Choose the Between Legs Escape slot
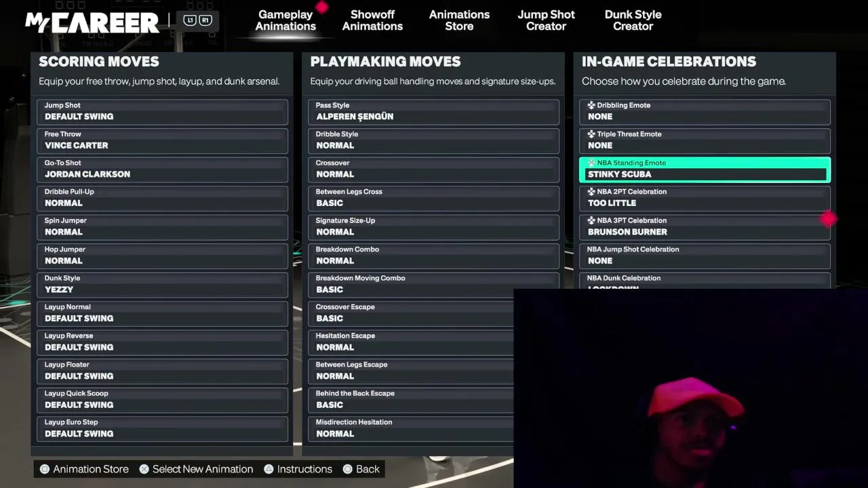 click(411, 371)
